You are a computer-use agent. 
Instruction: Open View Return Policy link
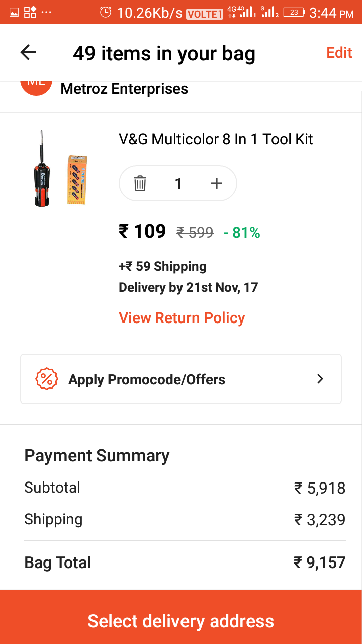click(182, 318)
